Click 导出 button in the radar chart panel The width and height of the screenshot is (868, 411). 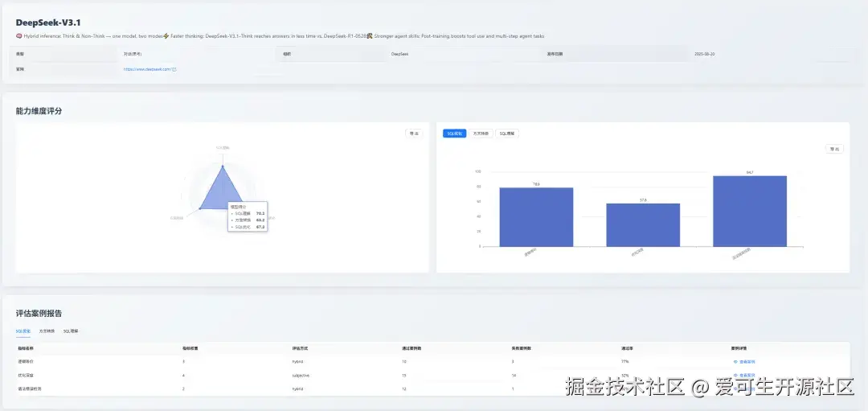414,134
